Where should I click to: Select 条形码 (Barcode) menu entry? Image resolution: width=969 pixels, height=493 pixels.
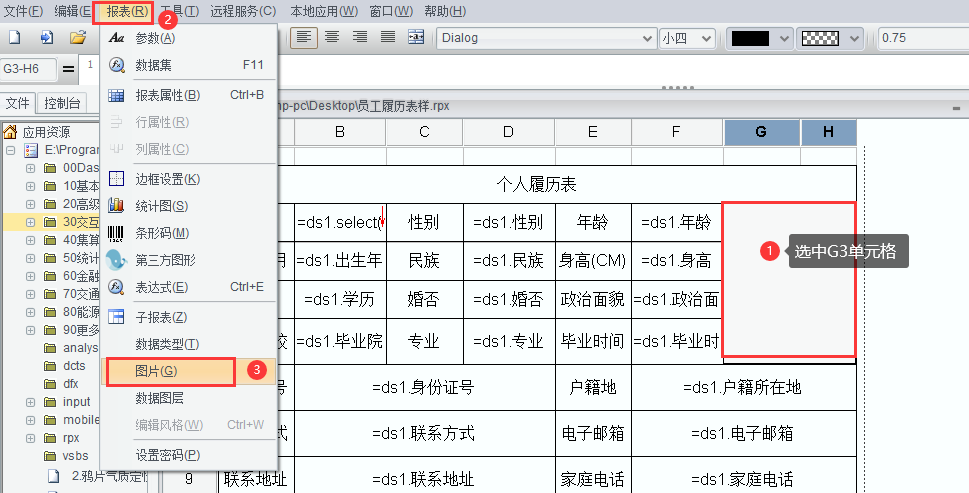tap(161, 233)
